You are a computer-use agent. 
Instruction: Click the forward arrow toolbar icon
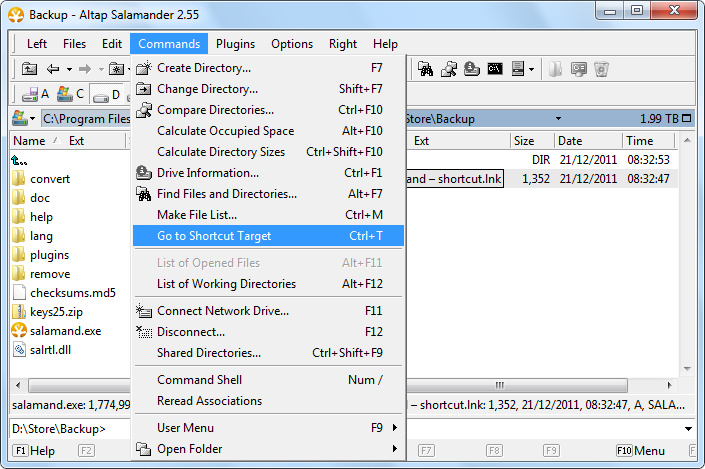(x=85, y=69)
